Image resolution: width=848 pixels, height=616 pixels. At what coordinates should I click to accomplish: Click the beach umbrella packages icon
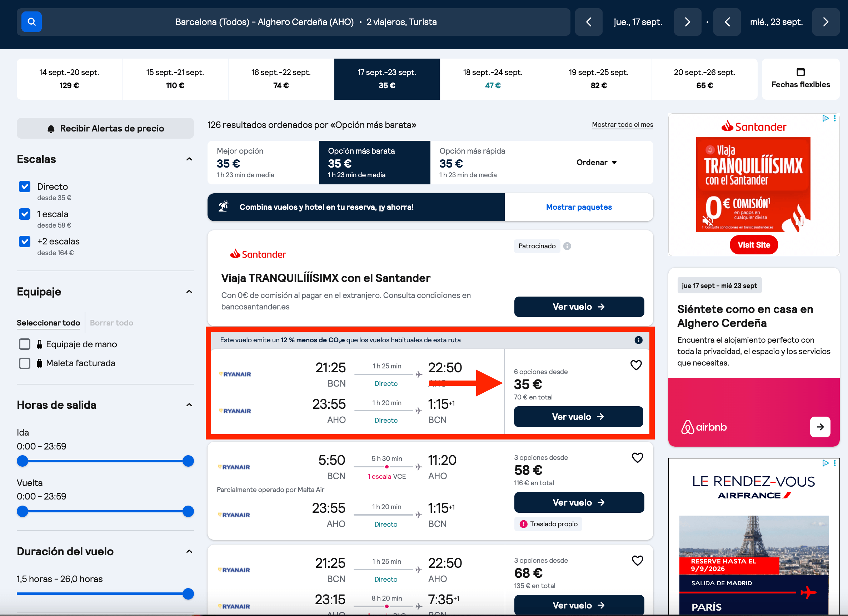coord(224,207)
